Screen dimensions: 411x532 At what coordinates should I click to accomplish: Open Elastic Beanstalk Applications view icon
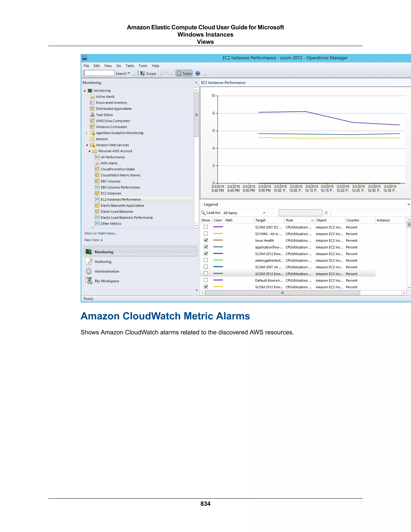tap(97, 205)
